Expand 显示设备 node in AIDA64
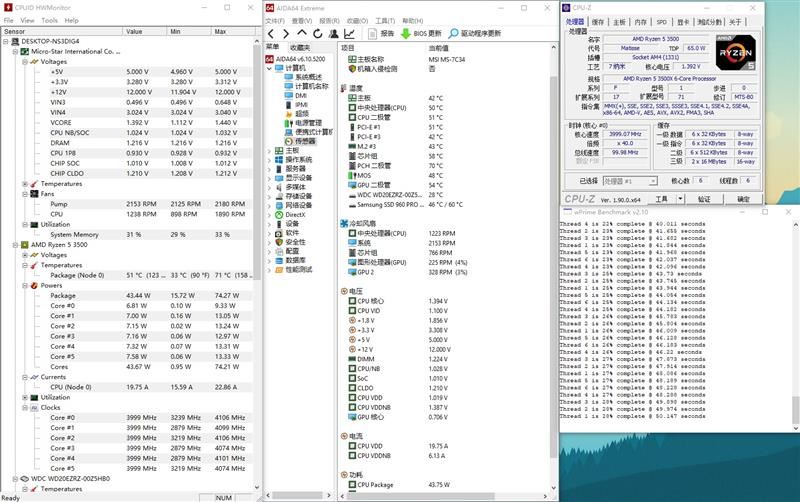Screen dimensions: 800x502 [x=269, y=178]
